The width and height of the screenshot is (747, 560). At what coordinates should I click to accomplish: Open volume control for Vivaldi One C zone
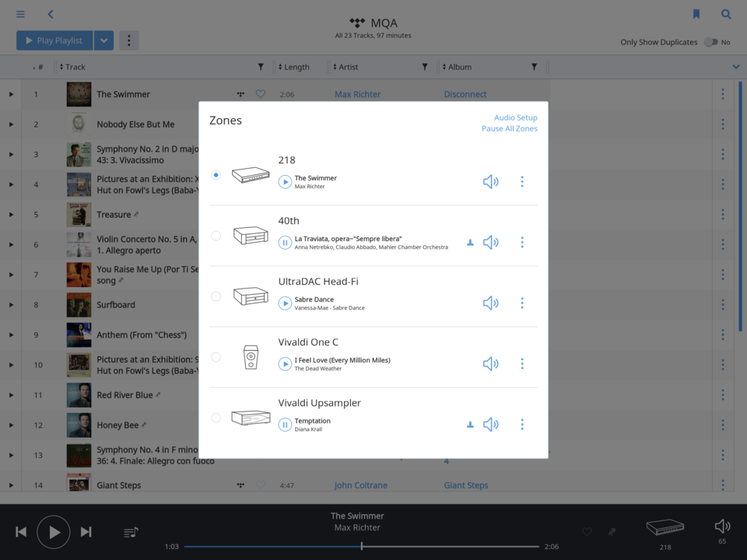491,364
